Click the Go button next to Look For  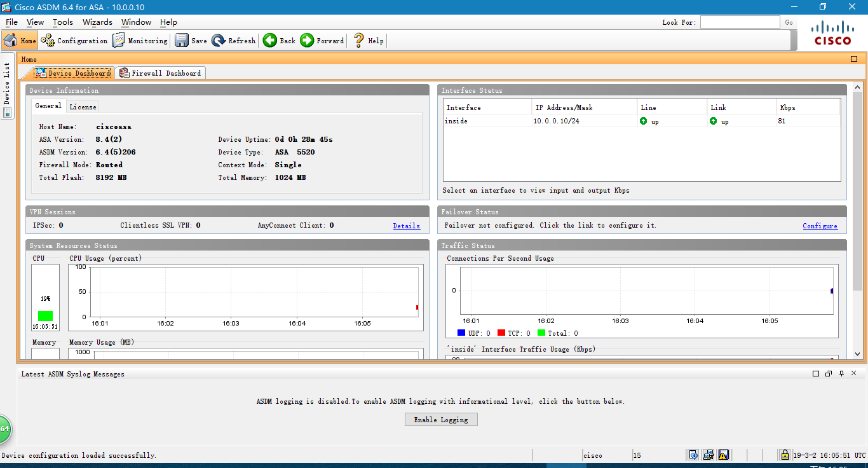click(x=789, y=22)
